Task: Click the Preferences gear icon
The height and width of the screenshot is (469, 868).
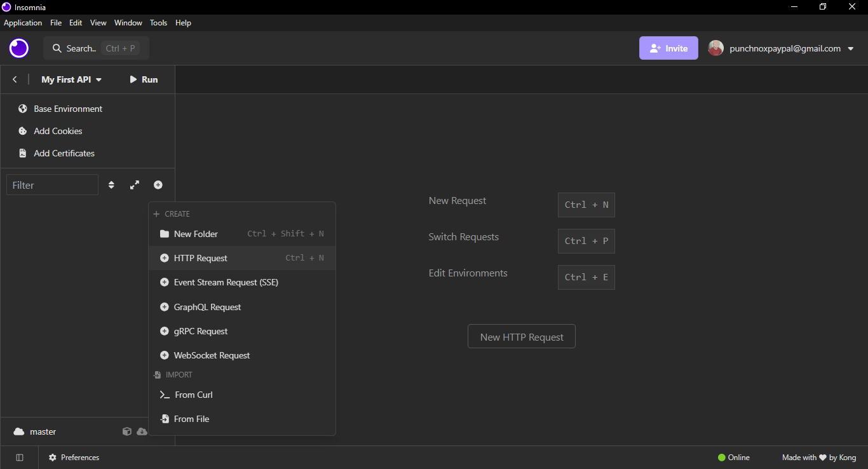Action: point(53,458)
